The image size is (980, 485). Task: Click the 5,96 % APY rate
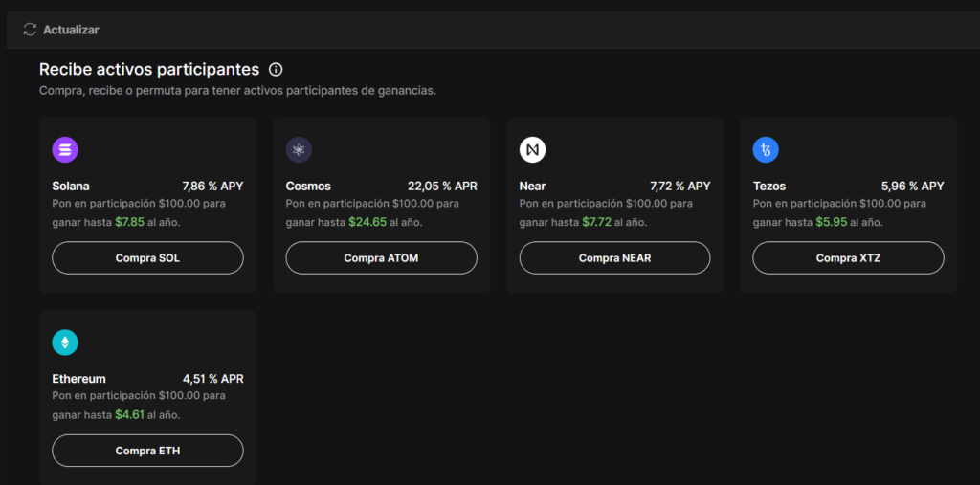click(x=912, y=187)
